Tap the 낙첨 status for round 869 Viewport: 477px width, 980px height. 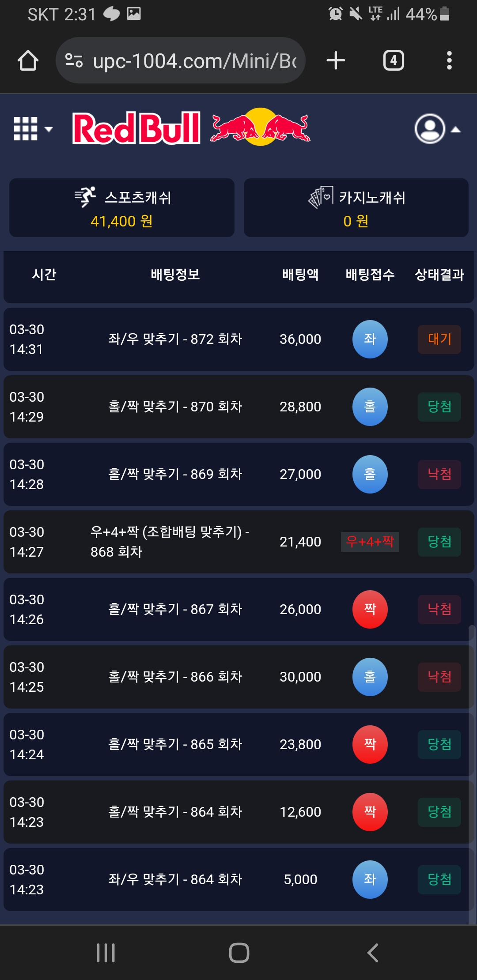[x=439, y=474]
